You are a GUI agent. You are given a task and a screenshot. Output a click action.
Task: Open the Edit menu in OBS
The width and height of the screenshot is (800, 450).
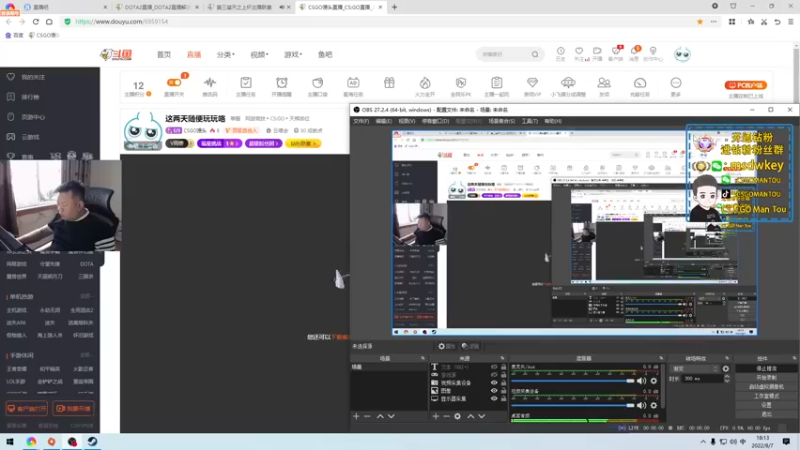(x=384, y=121)
